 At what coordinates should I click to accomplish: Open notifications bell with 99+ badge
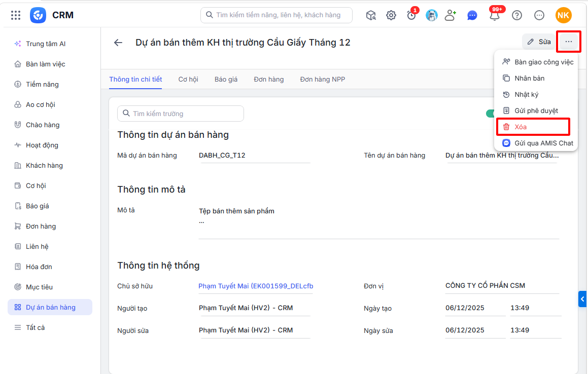[x=495, y=15]
